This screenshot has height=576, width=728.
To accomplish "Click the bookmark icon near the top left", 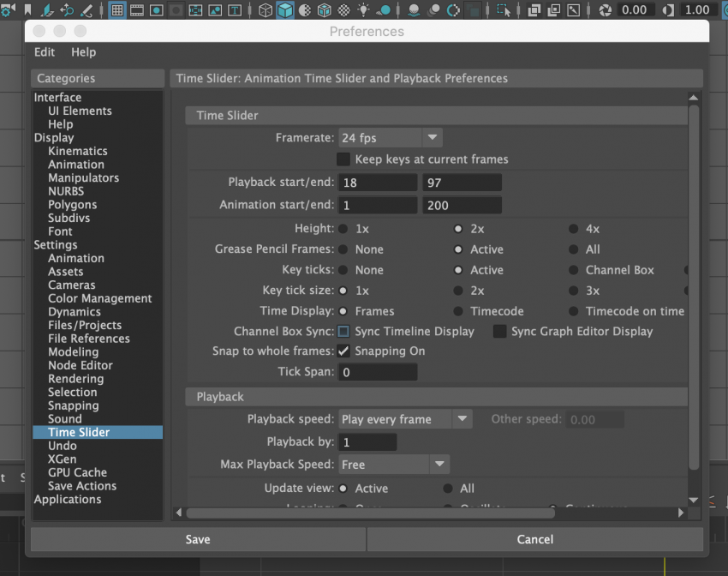I will (x=27, y=9).
